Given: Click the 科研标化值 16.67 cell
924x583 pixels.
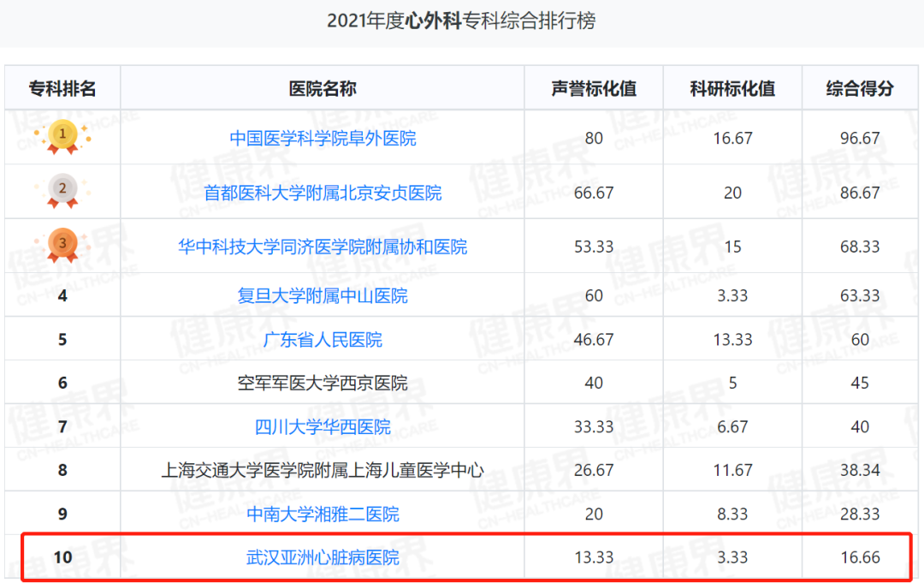Looking at the screenshot, I should [x=732, y=138].
